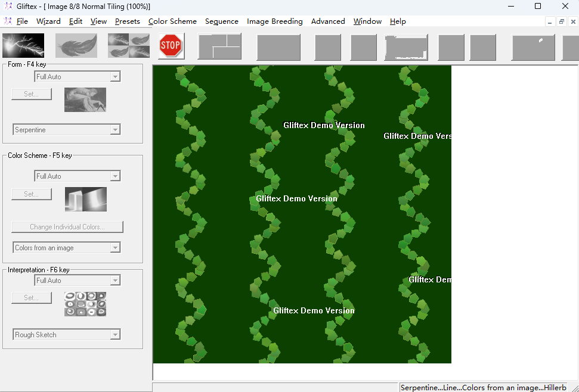Open the Presets menu
The width and height of the screenshot is (579, 392).
pyautogui.click(x=128, y=21)
